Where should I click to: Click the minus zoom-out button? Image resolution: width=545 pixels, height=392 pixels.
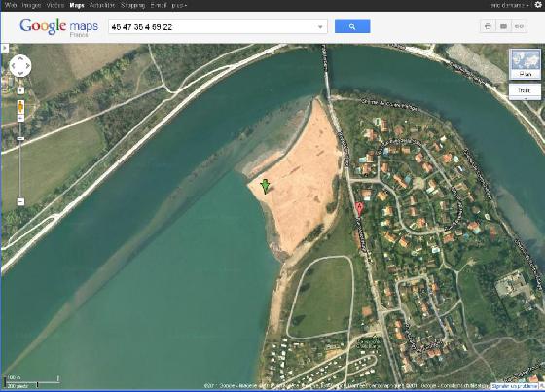tap(20, 201)
